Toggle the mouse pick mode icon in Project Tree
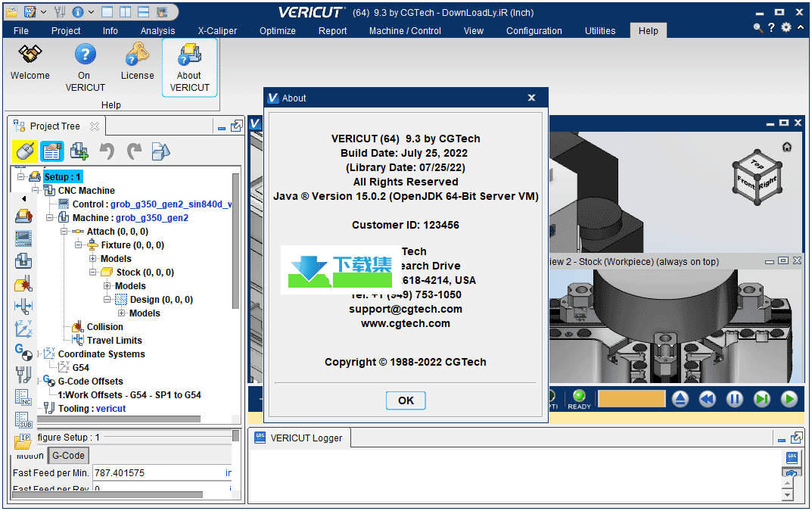 [x=24, y=151]
